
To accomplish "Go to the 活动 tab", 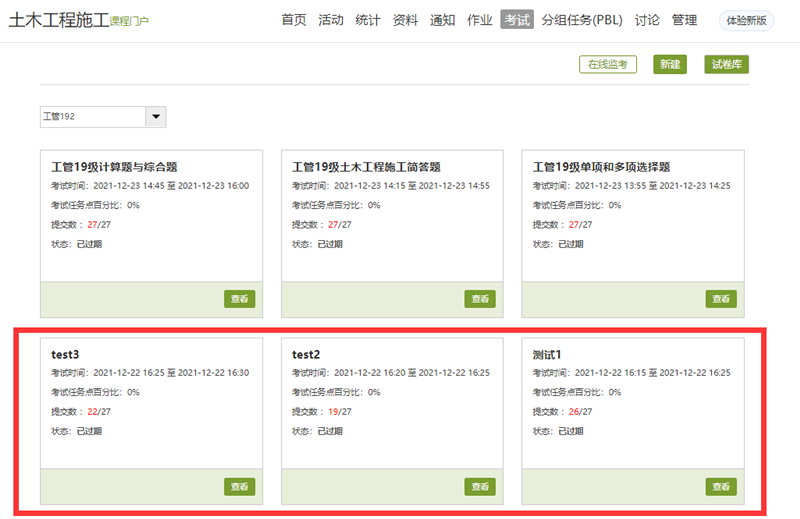I will point(331,20).
